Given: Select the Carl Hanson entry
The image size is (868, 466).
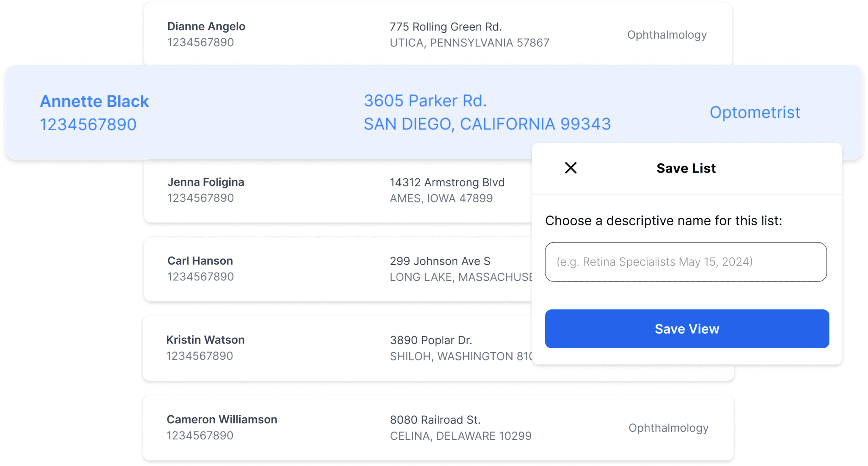Looking at the screenshot, I should [200, 261].
